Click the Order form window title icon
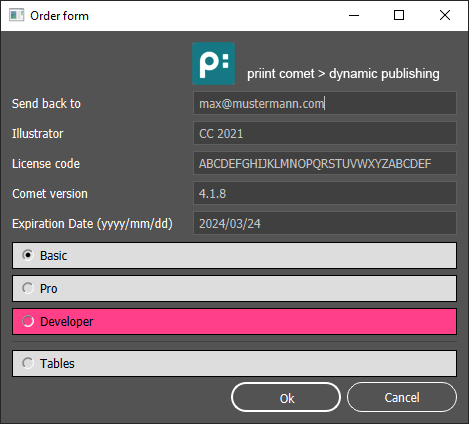The height and width of the screenshot is (424, 469). (16, 15)
